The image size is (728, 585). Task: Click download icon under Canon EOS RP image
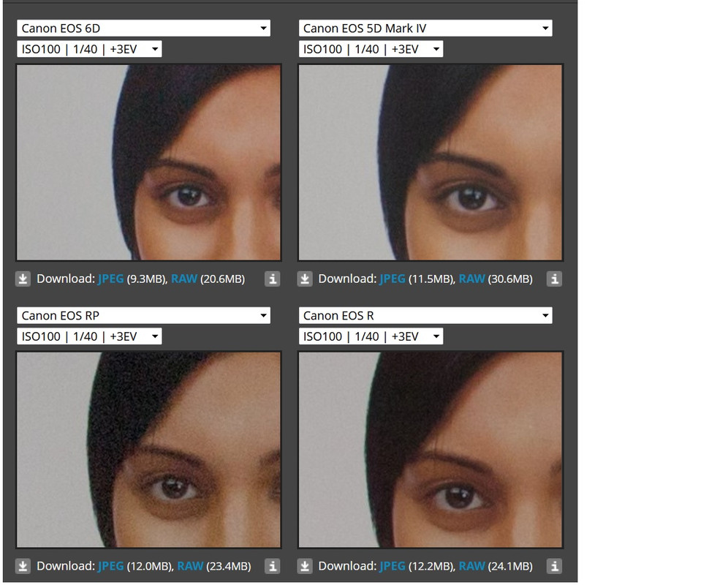23,566
